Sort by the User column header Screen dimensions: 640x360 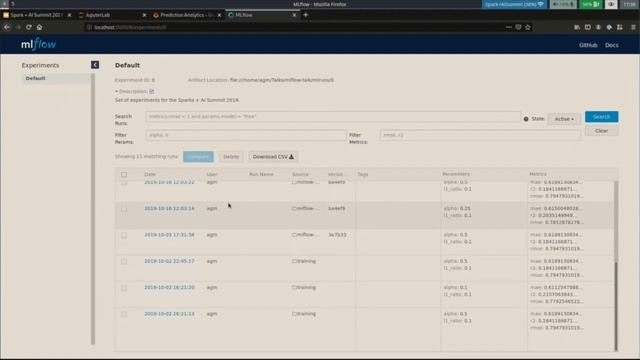point(212,174)
